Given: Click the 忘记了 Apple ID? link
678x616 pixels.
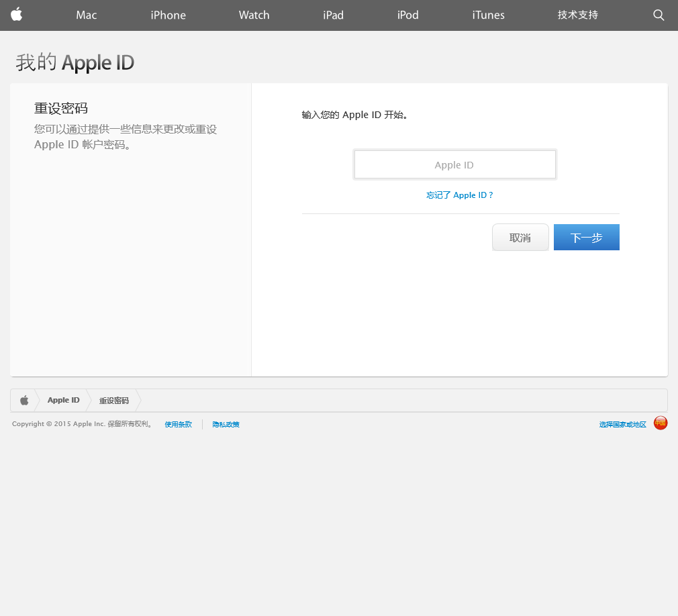Looking at the screenshot, I should pos(460,195).
